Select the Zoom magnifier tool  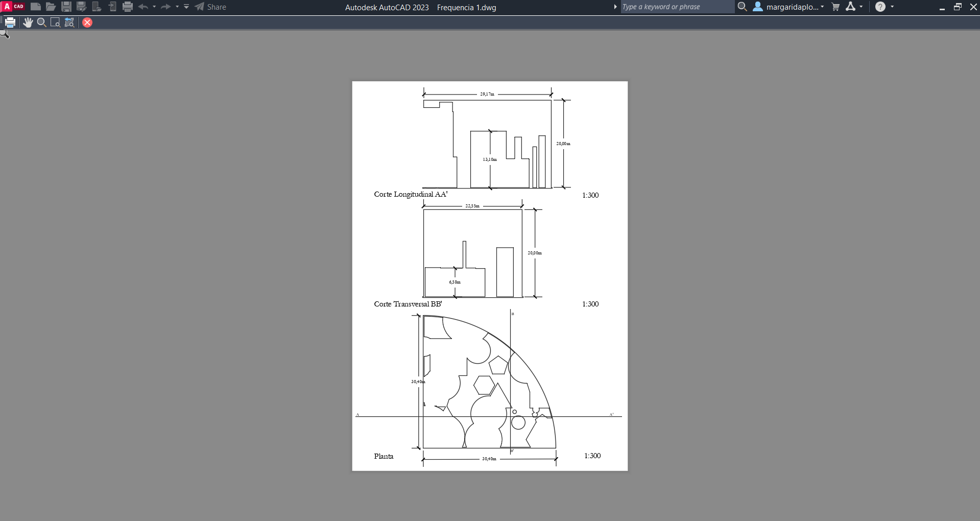[42, 22]
